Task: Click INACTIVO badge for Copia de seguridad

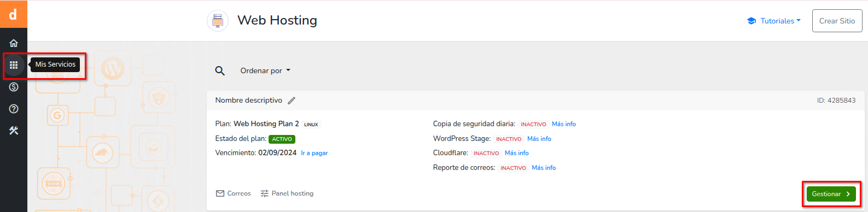Action: (533, 125)
